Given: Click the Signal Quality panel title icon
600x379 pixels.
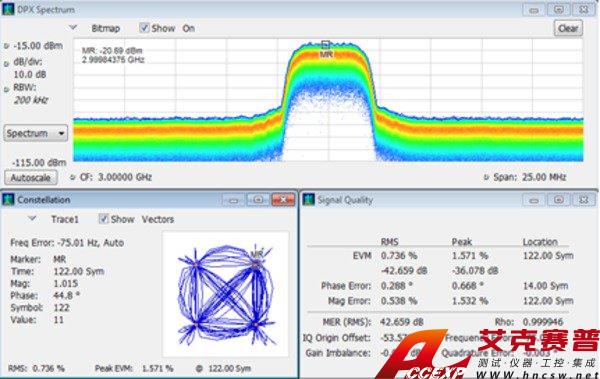Looking at the screenshot, I should coord(308,199).
